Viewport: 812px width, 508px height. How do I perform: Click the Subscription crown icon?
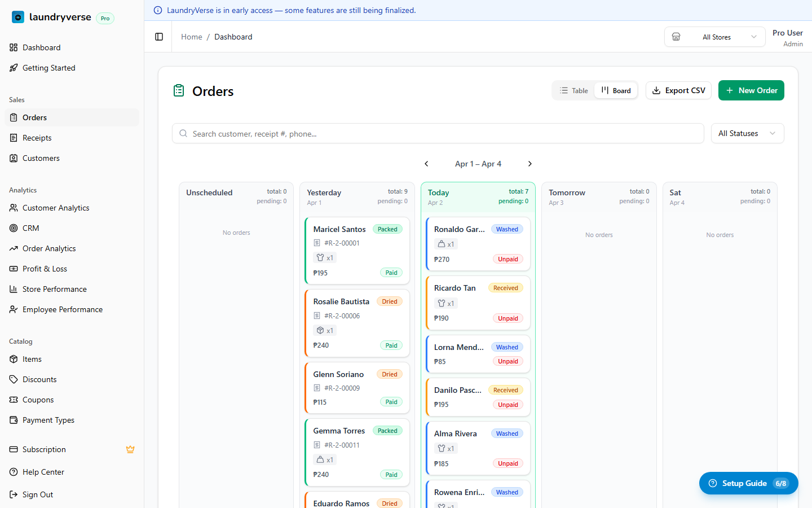[130, 449]
